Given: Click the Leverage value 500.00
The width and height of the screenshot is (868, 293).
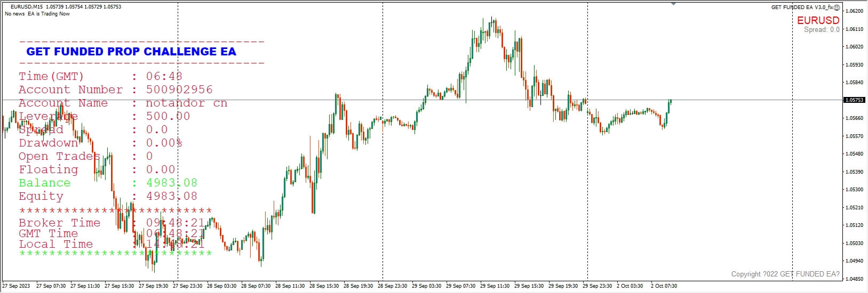Looking at the screenshot, I should pos(168,116).
